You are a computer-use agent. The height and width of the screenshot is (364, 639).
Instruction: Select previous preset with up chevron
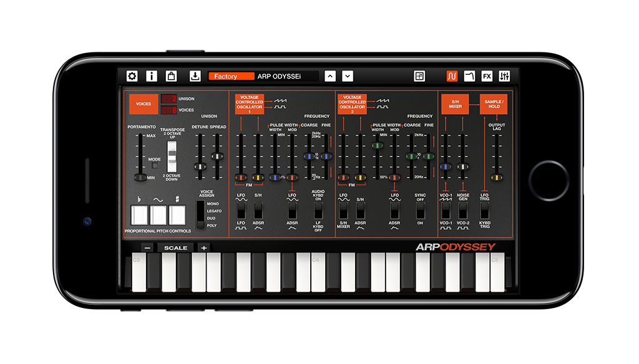(x=330, y=76)
